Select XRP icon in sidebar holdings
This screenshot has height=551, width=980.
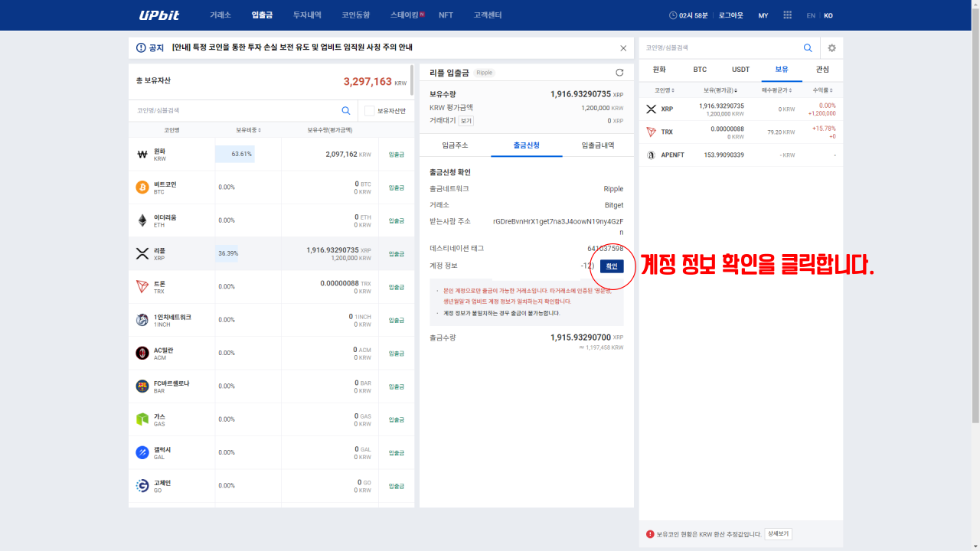pyautogui.click(x=652, y=109)
